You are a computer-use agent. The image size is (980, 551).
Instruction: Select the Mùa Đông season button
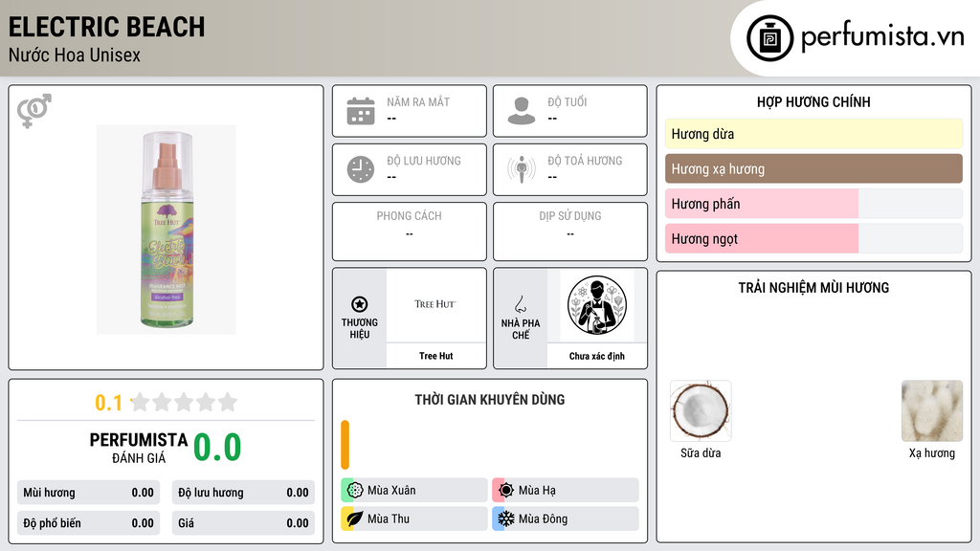[x=566, y=518]
